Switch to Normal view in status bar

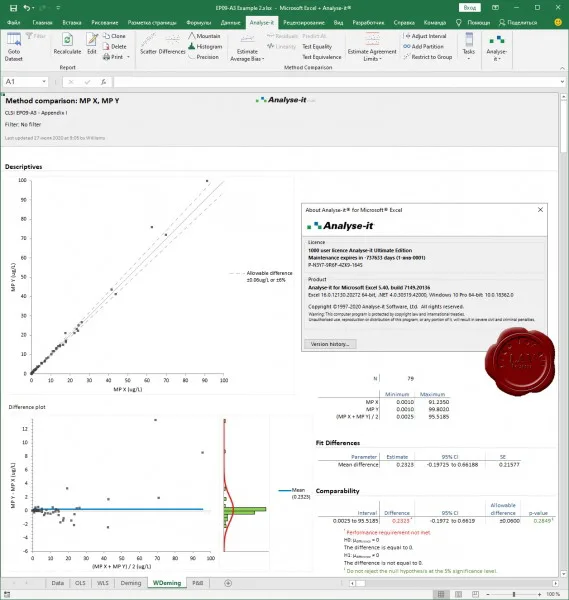(441, 594)
